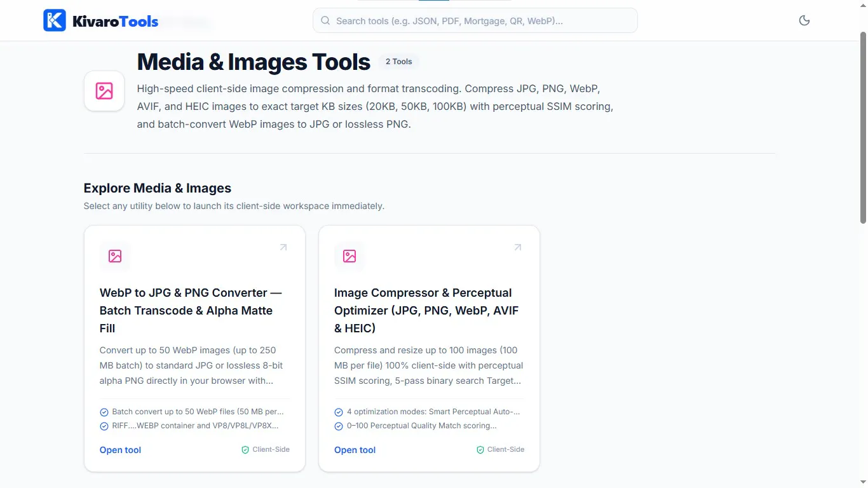Open tool link for WebP to JPG Converter
This screenshot has height=488, width=868.
120,450
